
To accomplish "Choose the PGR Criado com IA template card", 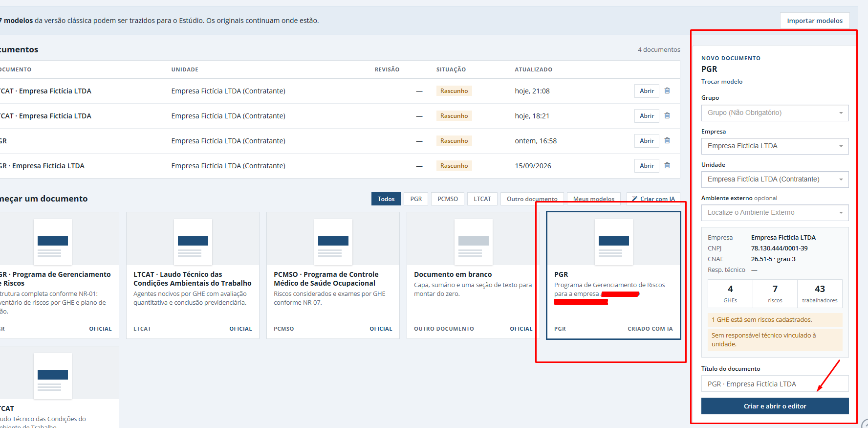I will [613, 275].
